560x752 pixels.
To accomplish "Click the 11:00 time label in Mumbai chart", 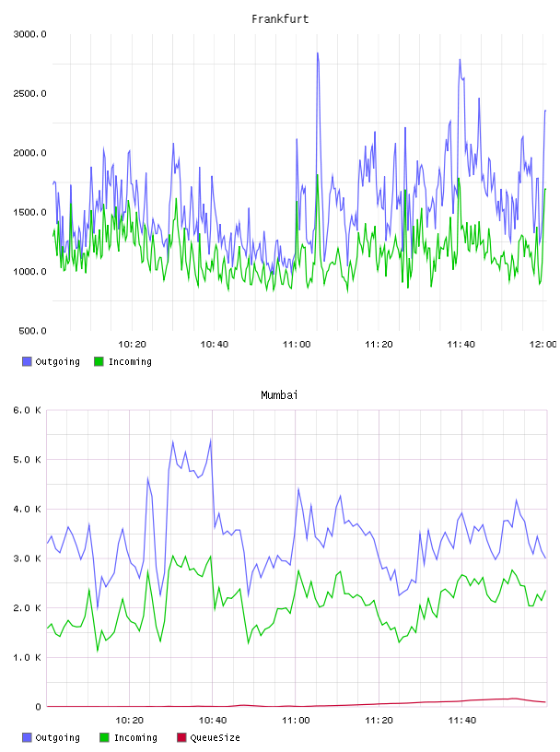I will [296, 721].
